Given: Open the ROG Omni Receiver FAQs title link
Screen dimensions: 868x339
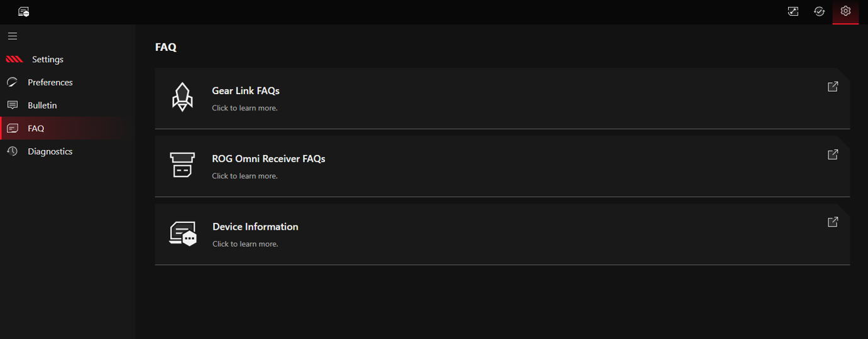Looking at the screenshot, I should pos(268,159).
